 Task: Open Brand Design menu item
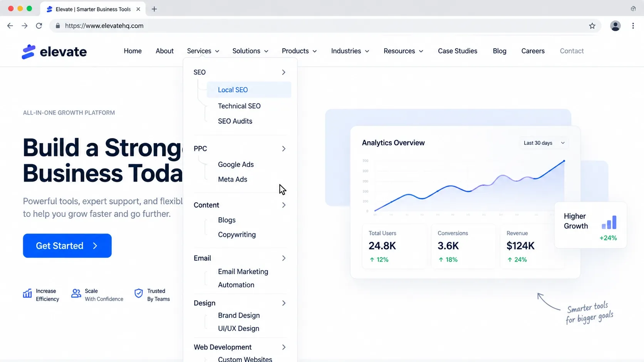238,315
